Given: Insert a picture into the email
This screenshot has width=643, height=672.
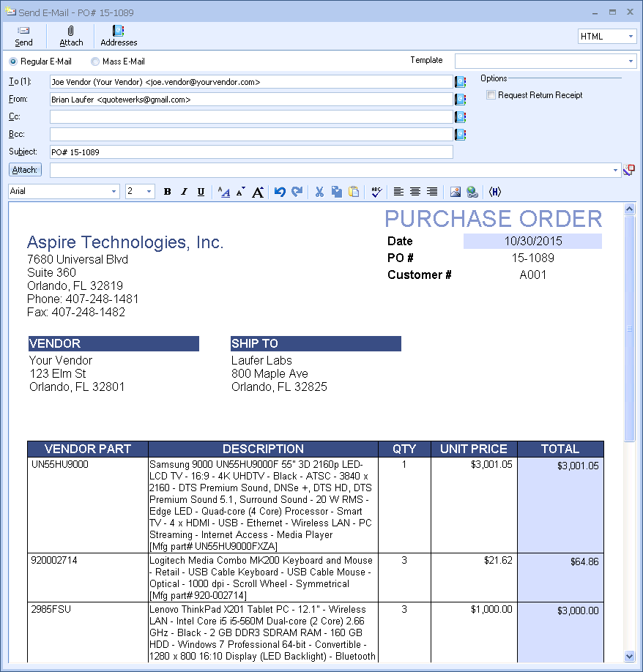Looking at the screenshot, I should point(455,192).
